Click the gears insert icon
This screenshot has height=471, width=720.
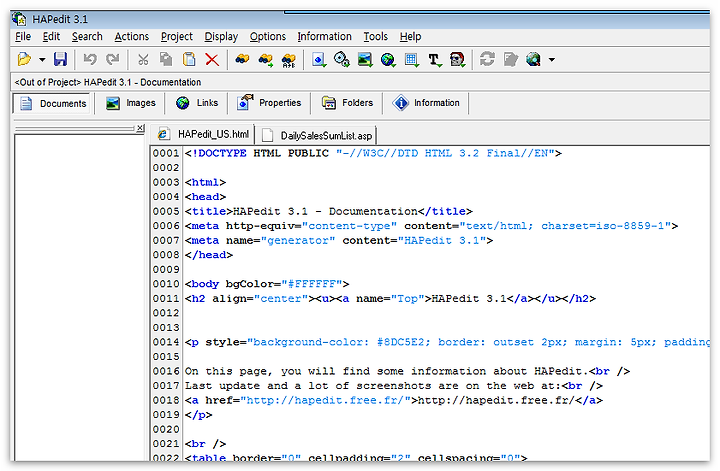pos(342,60)
